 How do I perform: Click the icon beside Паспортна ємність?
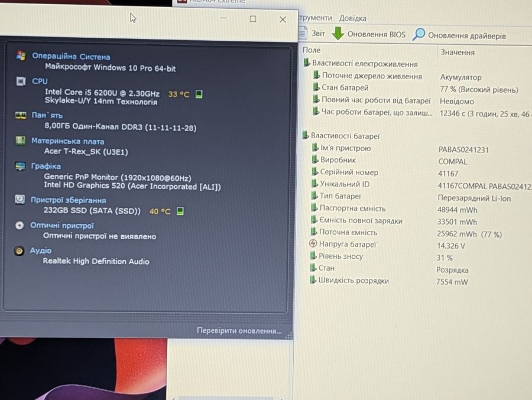click(x=314, y=207)
